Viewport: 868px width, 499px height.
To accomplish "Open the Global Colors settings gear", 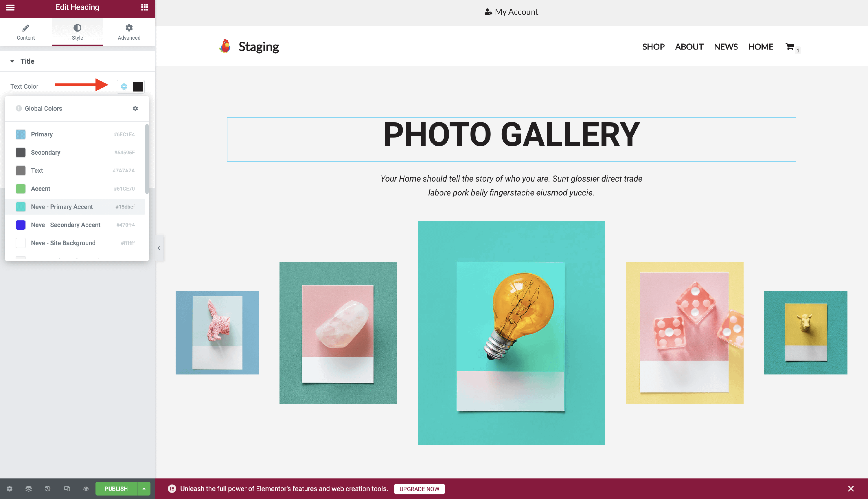I will [135, 108].
